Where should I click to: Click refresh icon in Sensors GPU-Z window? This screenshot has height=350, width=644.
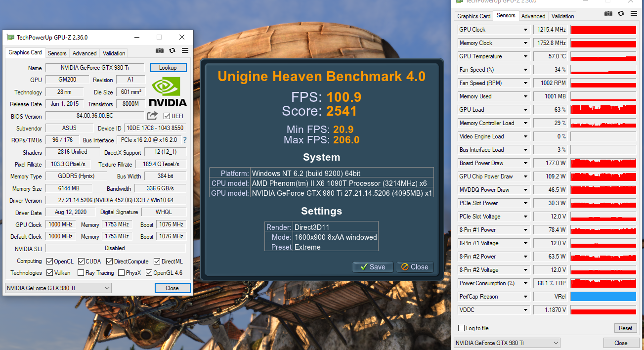pyautogui.click(x=621, y=13)
